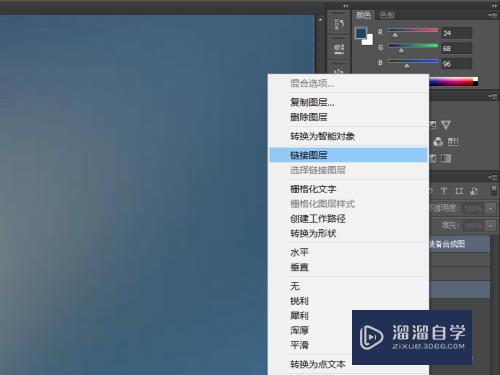500x375 pixels.
Task: Open the History panel icon
Action: point(339,24)
